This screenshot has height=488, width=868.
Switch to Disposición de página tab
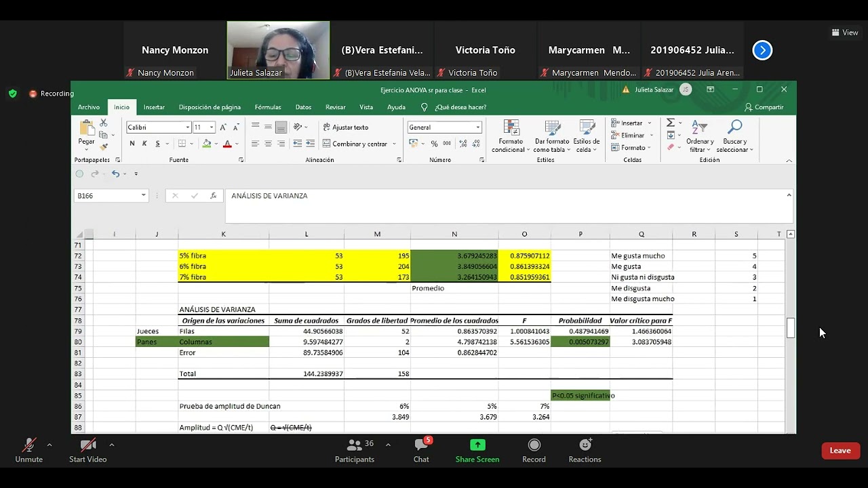point(210,107)
